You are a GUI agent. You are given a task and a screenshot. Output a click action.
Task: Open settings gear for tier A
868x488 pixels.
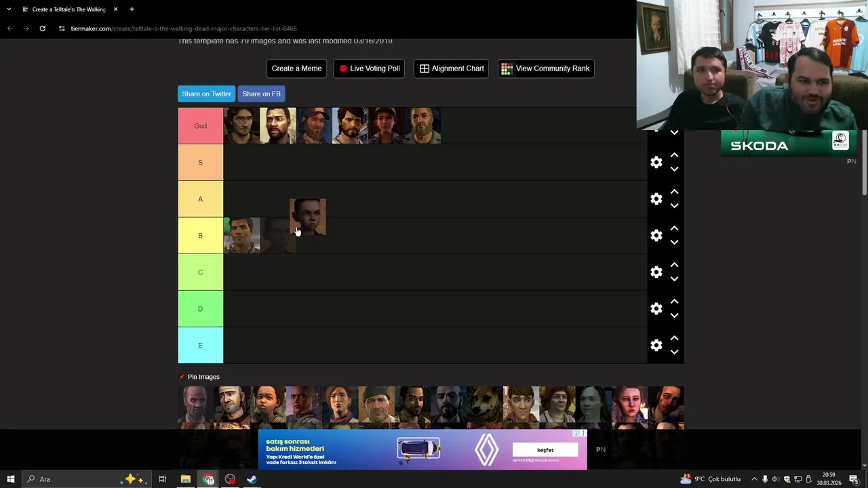656,199
